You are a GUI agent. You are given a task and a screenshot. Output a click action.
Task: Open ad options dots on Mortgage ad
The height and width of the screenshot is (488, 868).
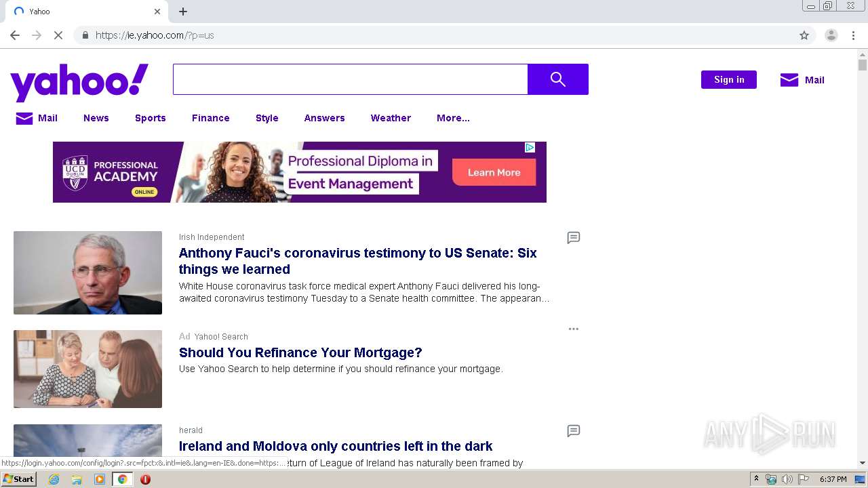[574, 329]
